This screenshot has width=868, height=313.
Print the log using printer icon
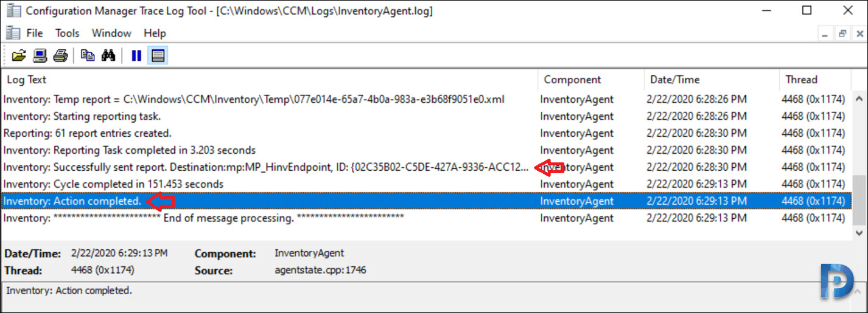tap(60, 56)
